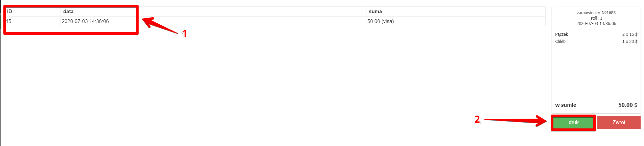644x146 pixels.
Task: Click the w sumie label
Action: click(566, 105)
